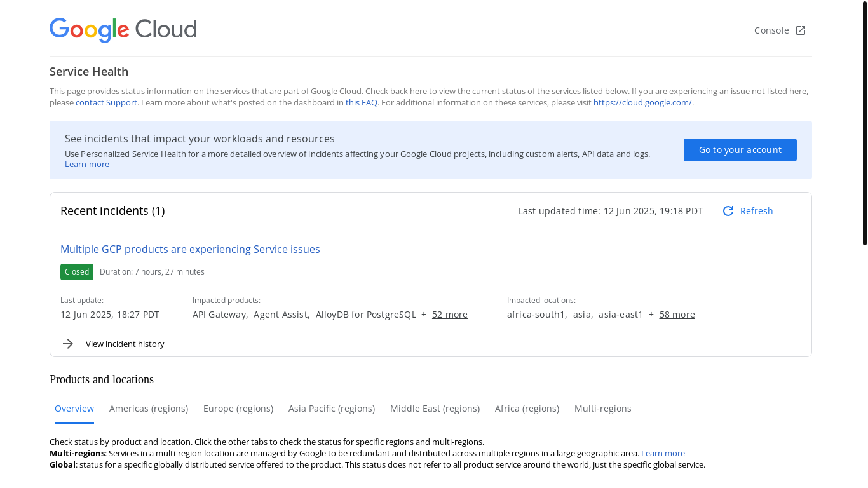Click AlloyDB for PostgreSQL product text

pos(366,315)
